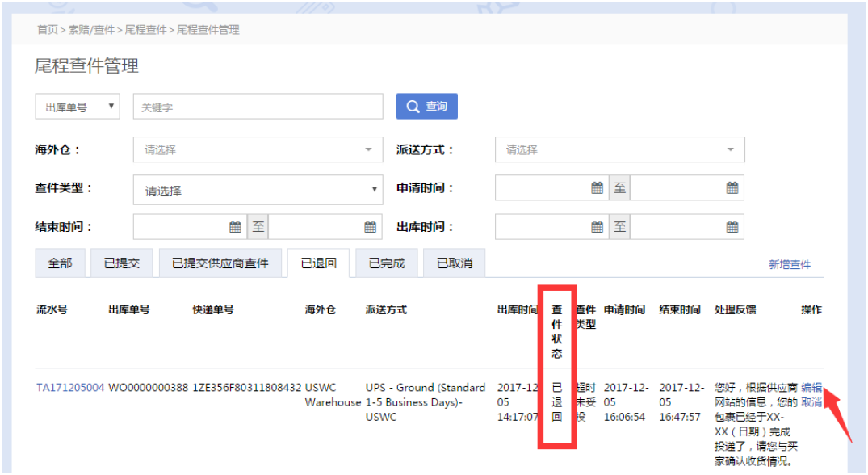This screenshot has width=868, height=475.
Task: Click tracking number 1ZE356F80311808432
Action: [x=247, y=388]
